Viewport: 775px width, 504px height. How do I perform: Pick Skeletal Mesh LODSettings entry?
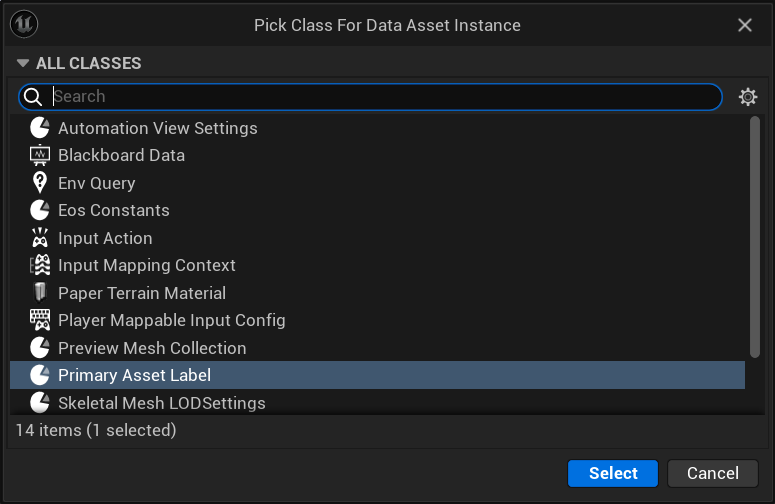pos(161,403)
